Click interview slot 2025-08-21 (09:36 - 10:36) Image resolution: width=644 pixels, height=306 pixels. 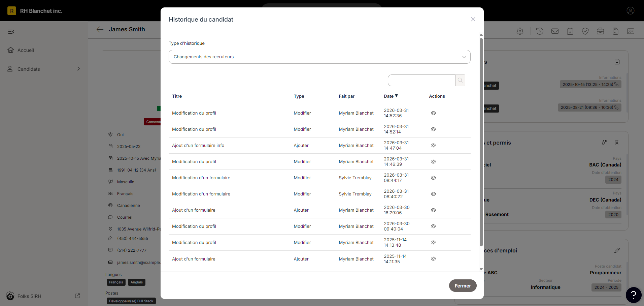click(589, 108)
